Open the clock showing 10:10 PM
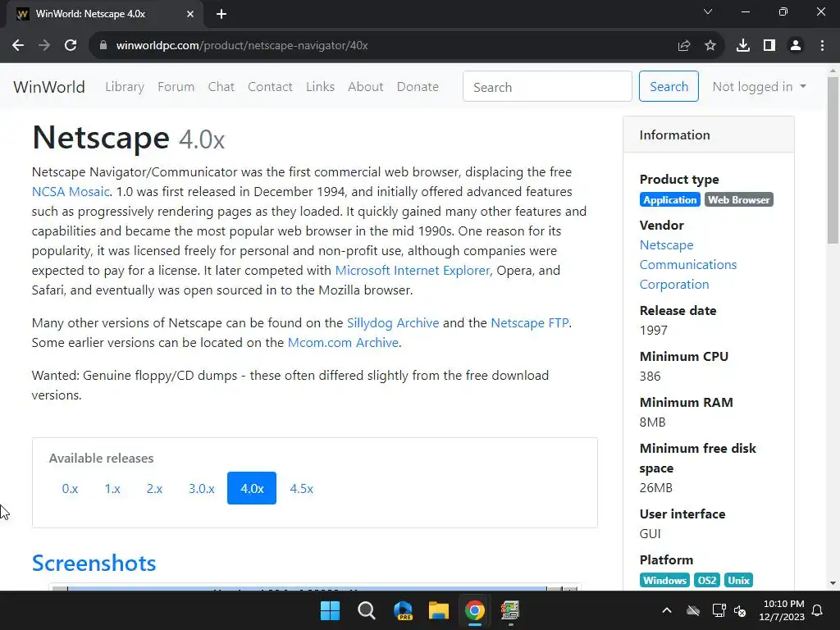The height and width of the screenshot is (630, 840). tap(782, 610)
